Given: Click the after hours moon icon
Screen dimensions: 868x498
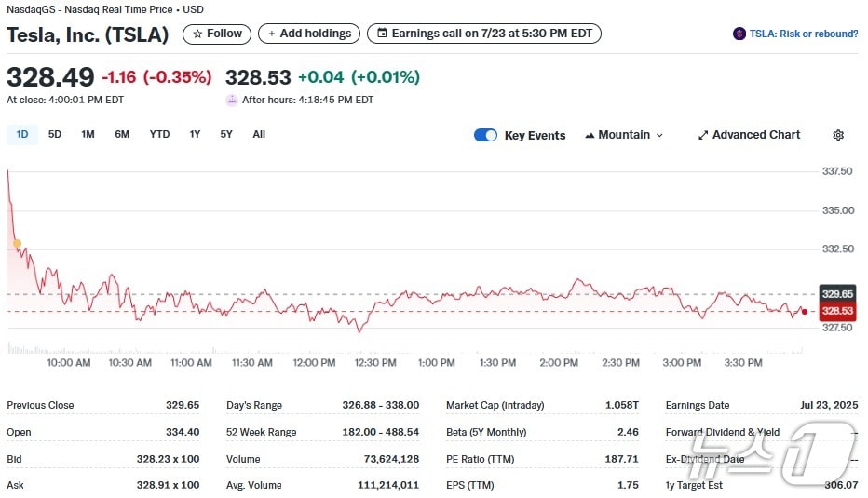Looking at the screenshot, I should click(x=232, y=100).
